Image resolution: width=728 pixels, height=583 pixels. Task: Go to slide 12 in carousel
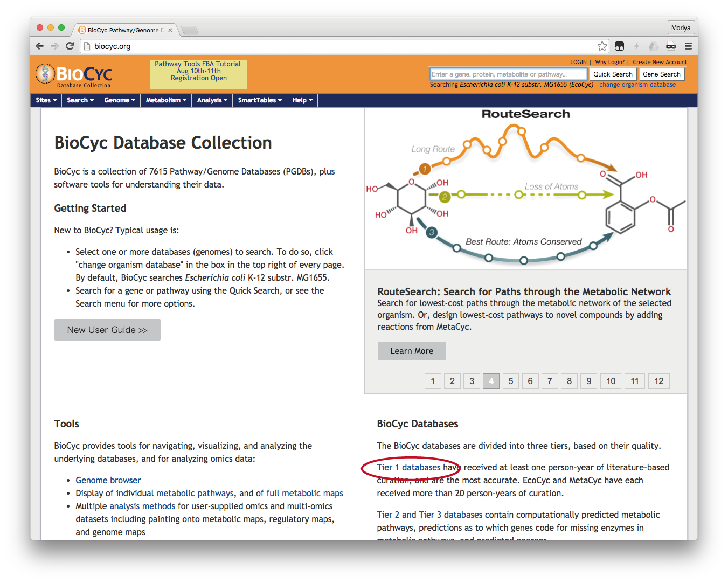pyautogui.click(x=659, y=381)
